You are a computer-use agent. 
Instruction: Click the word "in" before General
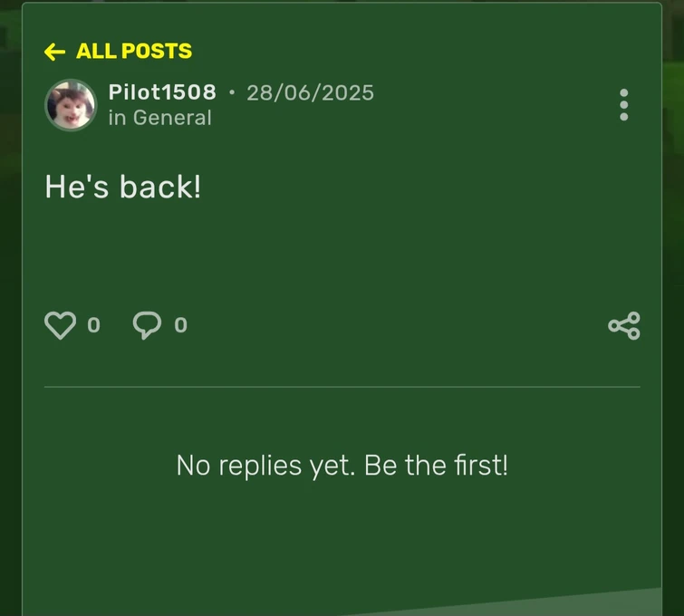click(x=117, y=119)
